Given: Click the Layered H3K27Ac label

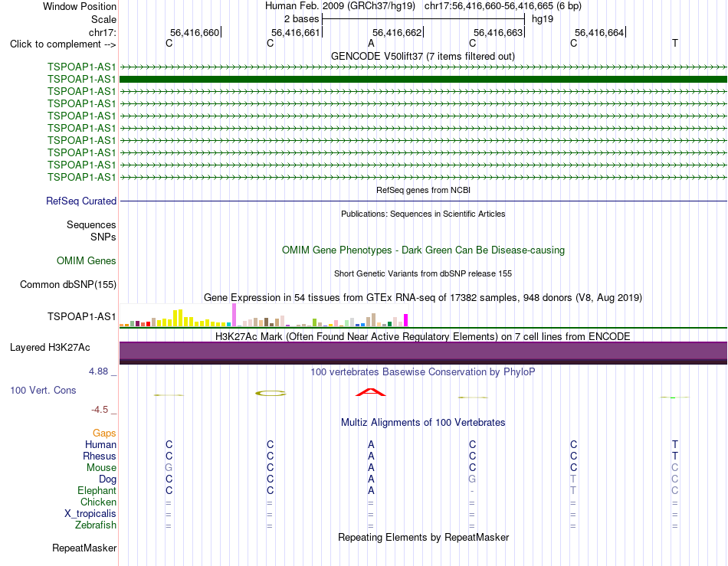Looking at the screenshot, I should (x=50, y=348).
